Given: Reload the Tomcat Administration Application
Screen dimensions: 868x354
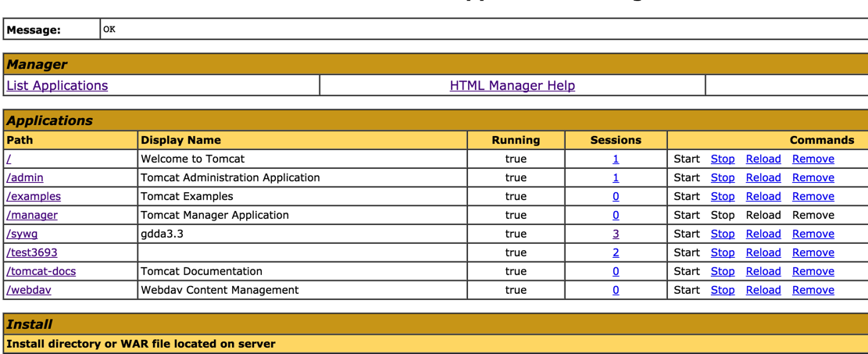Looking at the screenshot, I should (x=763, y=178).
